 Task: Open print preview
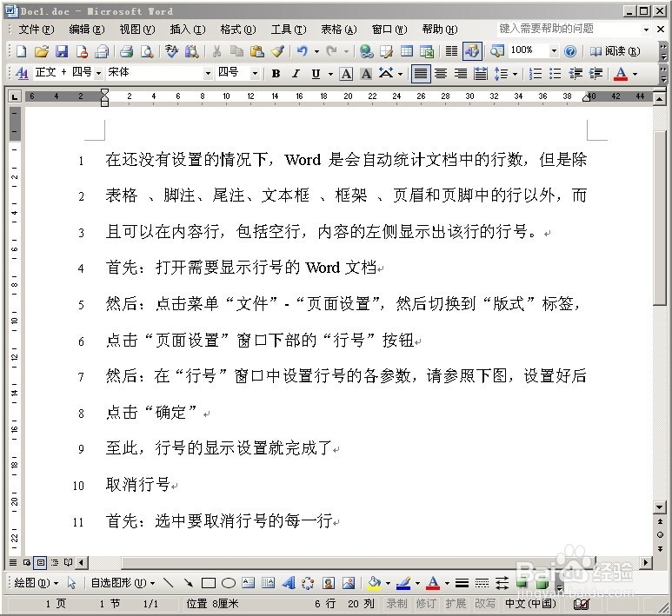click(x=147, y=51)
